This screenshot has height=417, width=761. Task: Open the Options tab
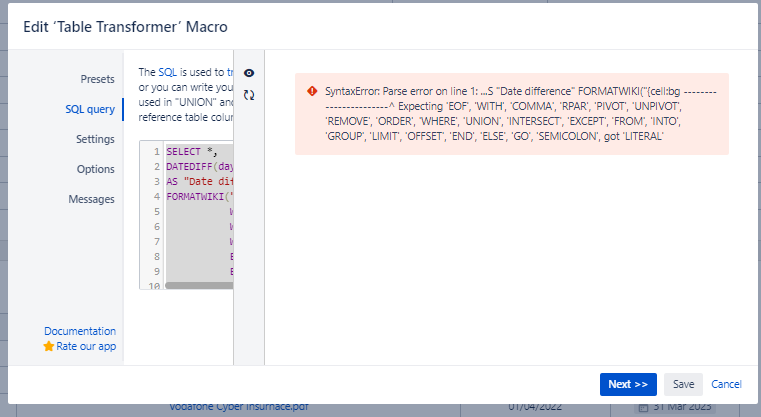point(96,169)
